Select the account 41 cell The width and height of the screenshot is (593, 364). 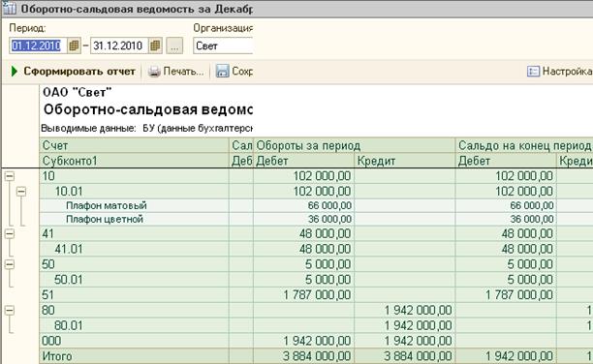pos(134,234)
